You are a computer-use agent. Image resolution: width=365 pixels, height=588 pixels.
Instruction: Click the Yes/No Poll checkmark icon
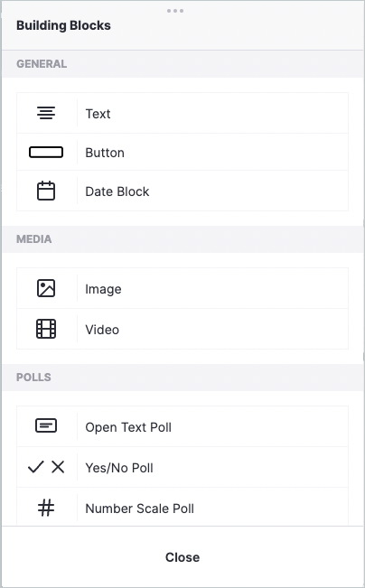pos(36,467)
